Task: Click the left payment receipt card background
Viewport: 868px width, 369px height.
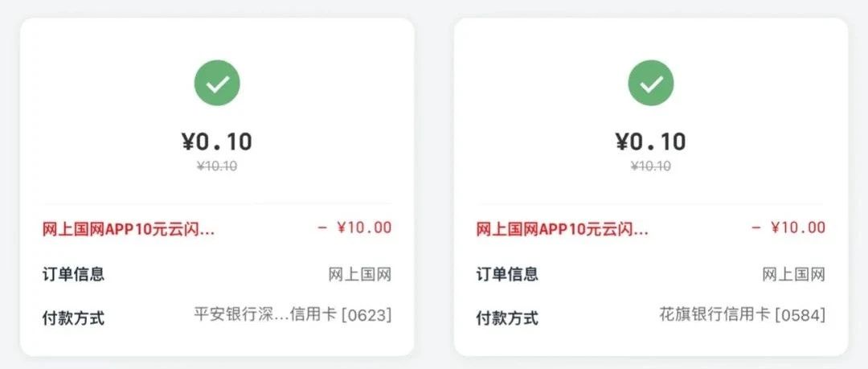Action: [x=217, y=187]
